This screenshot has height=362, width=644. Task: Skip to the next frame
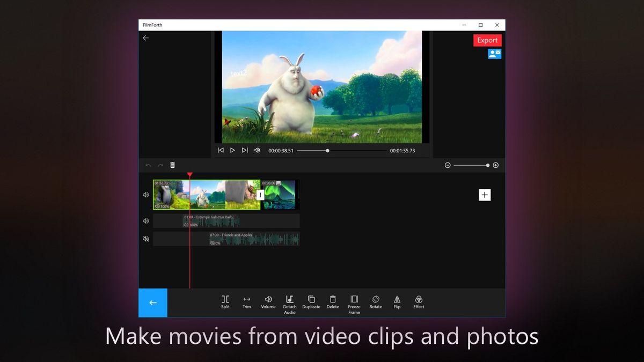pos(245,150)
